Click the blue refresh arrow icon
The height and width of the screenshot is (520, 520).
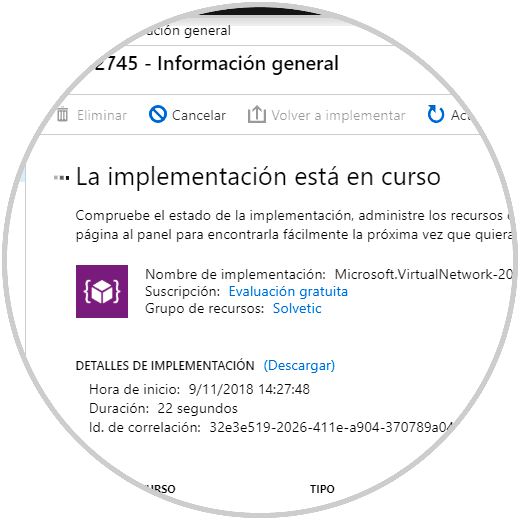tap(436, 114)
